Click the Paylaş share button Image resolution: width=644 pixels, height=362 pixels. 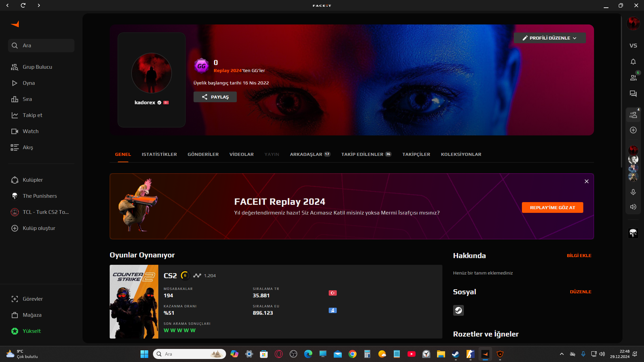[215, 97]
